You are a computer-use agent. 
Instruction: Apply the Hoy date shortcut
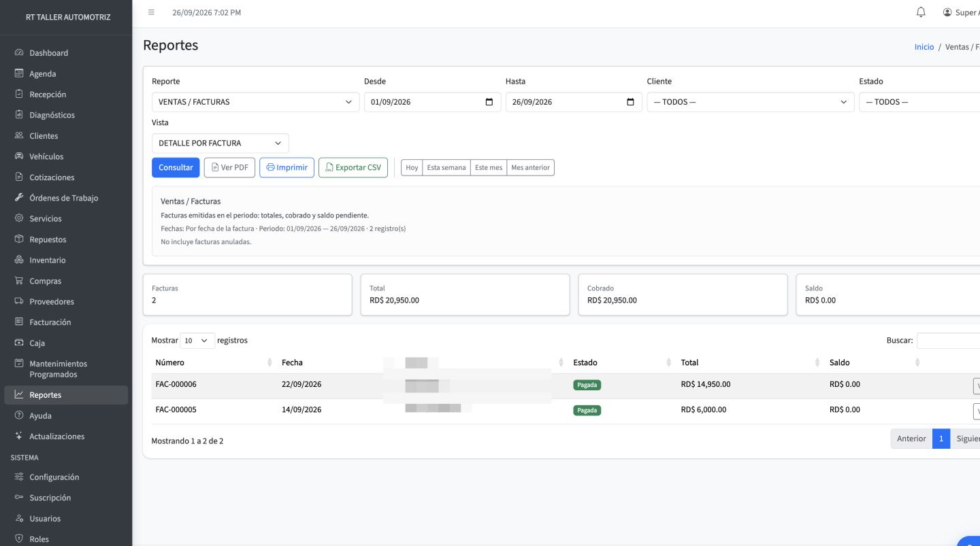(x=412, y=168)
